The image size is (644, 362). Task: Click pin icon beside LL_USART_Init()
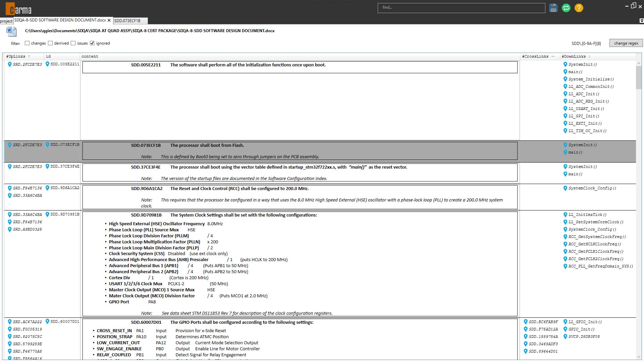[x=565, y=109]
